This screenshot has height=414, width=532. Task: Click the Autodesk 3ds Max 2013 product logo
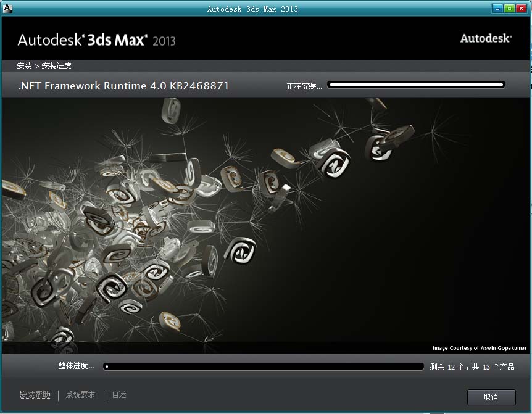coord(96,40)
